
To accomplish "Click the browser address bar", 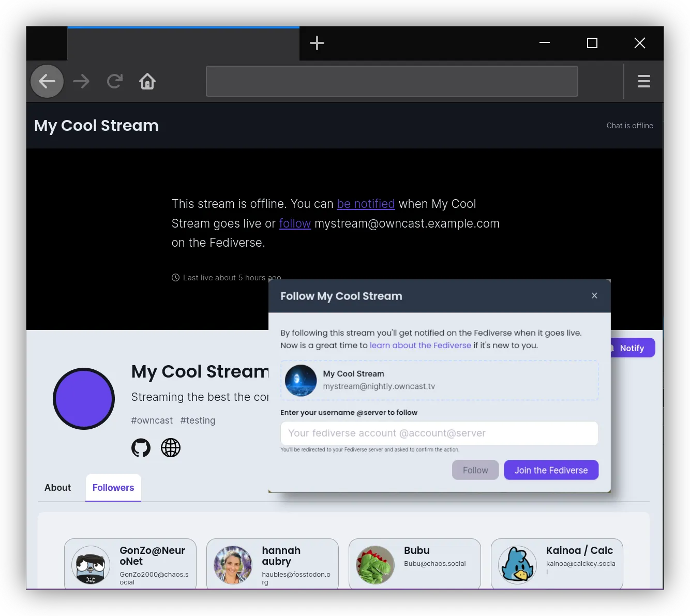I will [392, 81].
